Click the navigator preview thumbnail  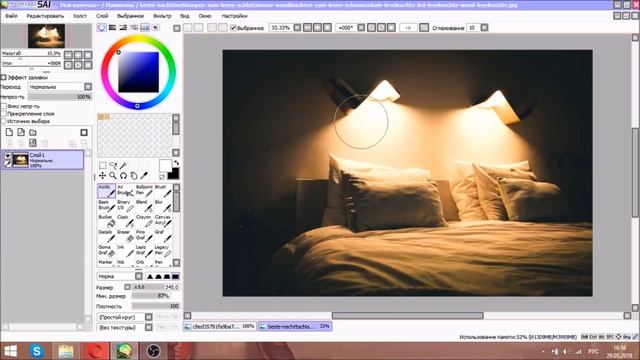point(46,36)
